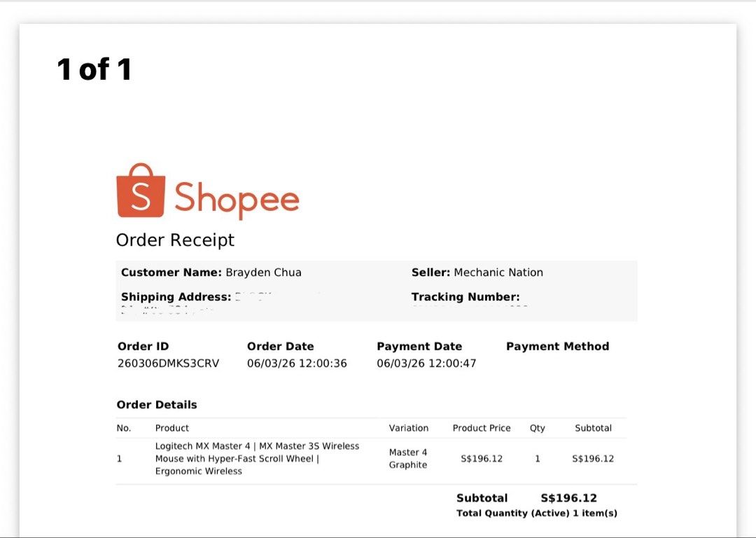Click the Shipping Address label
The height and width of the screenshot is (538, 756).
click(x=176, y=297)
